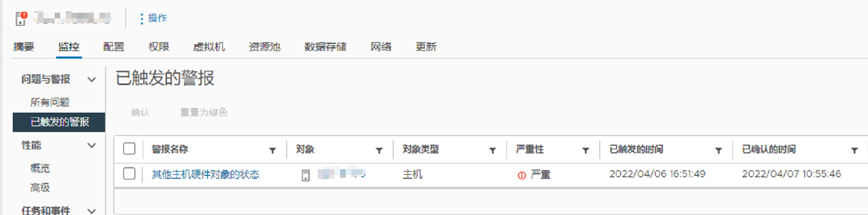
Task: Filter the 对象类型 column
Action: [x=492, y=150]
